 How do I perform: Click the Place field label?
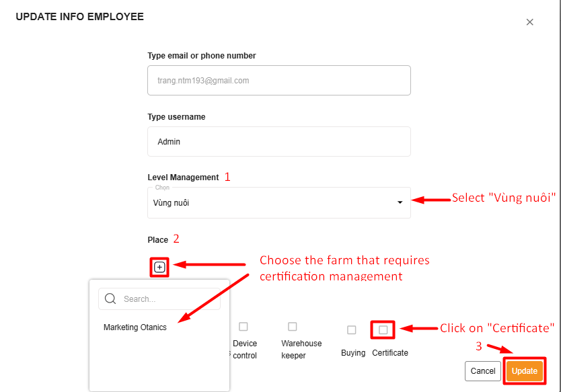(158, 239)
